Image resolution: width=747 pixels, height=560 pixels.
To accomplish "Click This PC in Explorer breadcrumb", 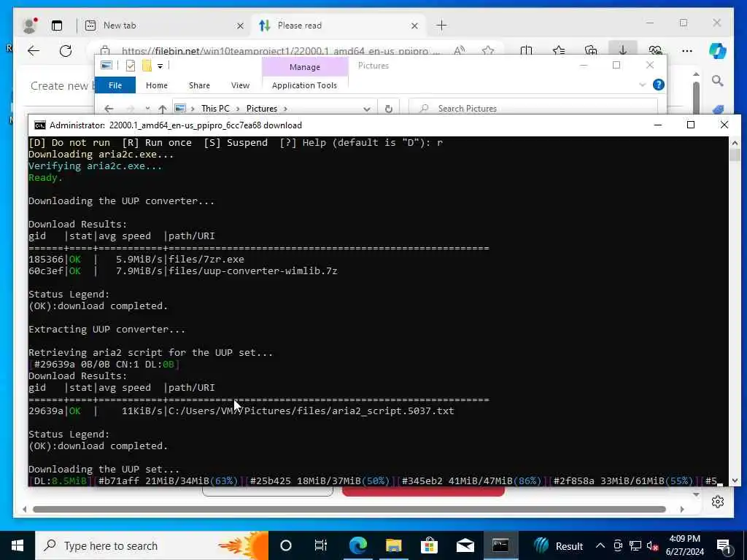I will 215,109.
